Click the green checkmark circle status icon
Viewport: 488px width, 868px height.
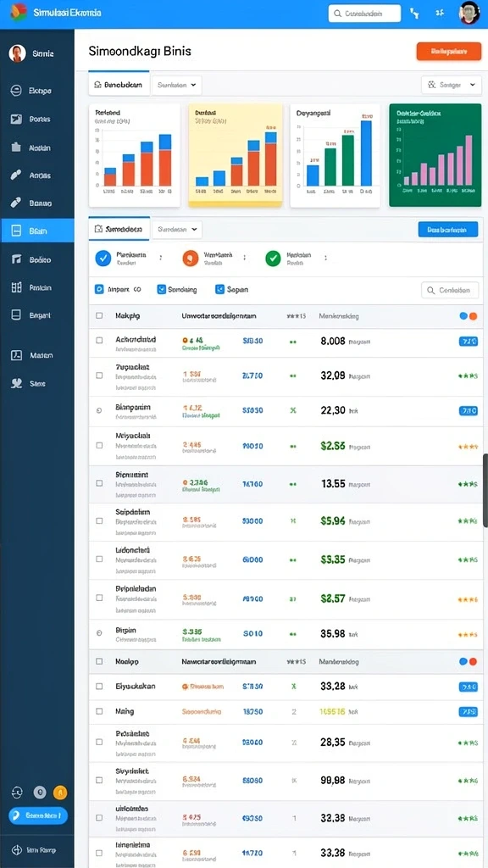[273, 258]
